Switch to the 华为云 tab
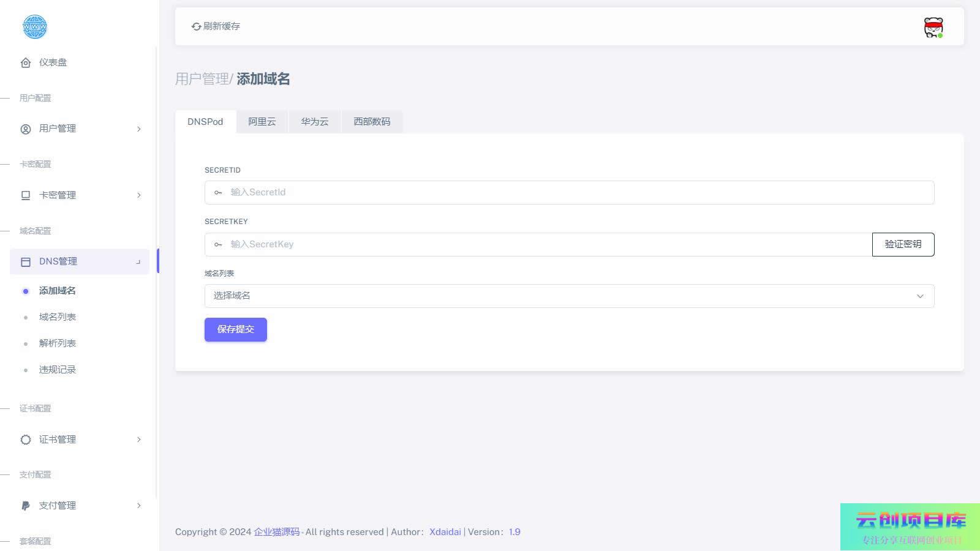The image size is (980, 551). pyautogui.click(x=314, y=122)
